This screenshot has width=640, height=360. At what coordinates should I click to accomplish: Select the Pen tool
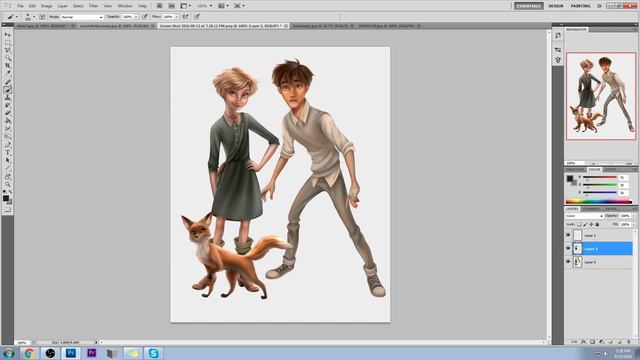(8, 144)
